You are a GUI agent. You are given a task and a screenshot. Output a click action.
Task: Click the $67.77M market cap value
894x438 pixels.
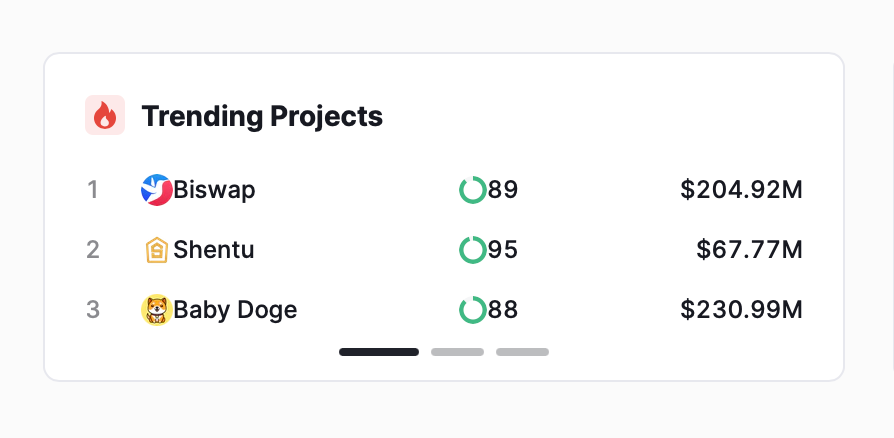pyautogui.click(x=749, y=250)
